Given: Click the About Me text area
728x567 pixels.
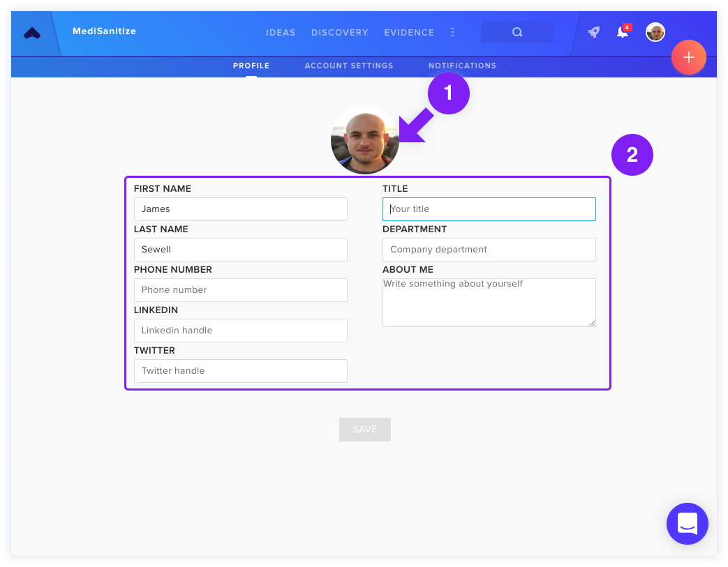Looking at the screenshot, I should (489, 303).
